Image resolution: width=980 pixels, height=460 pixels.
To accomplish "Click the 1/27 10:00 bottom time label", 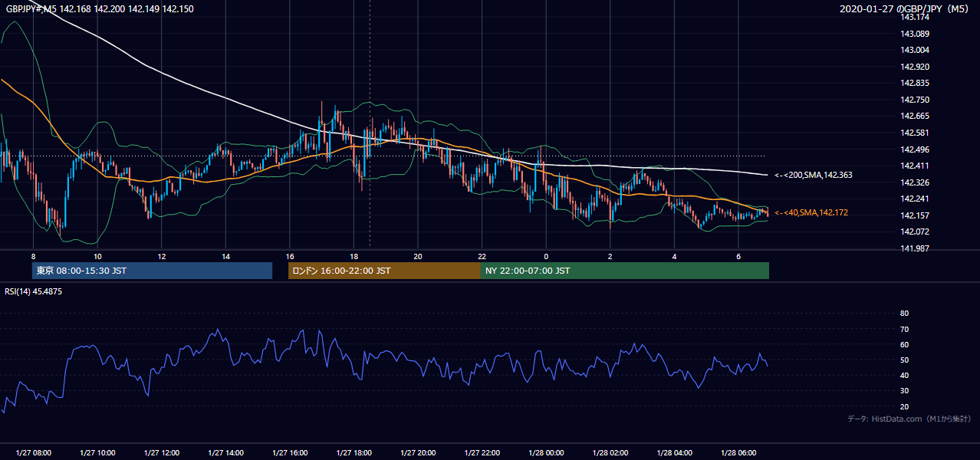I will tap(97, 453).
